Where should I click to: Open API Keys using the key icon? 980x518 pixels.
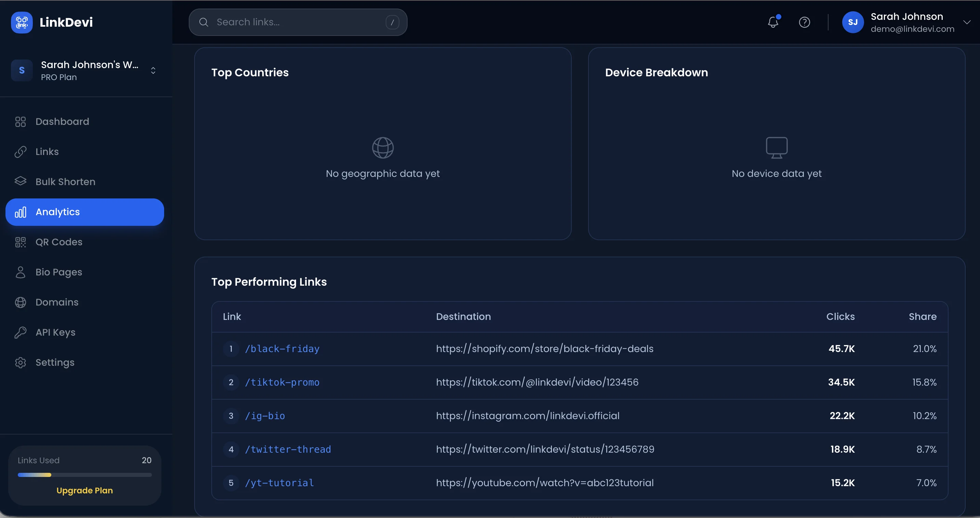pyautogui.click(x=21, y=332)
